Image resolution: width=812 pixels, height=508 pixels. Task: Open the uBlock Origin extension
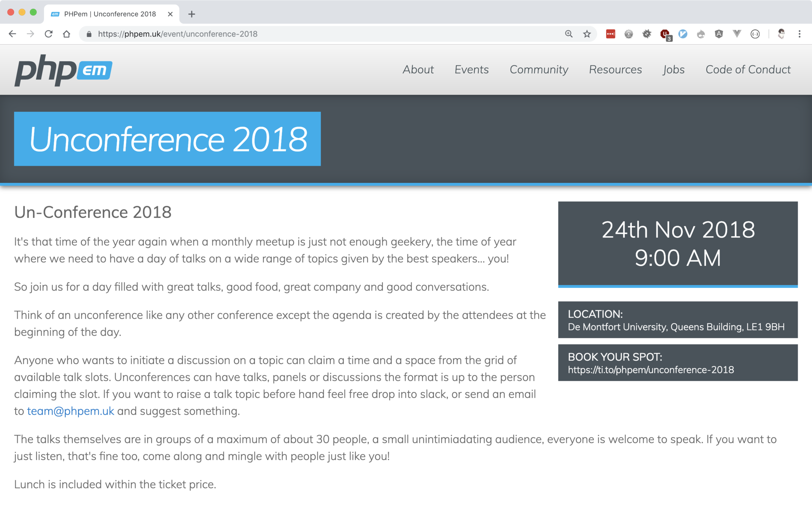click(665, 34)
